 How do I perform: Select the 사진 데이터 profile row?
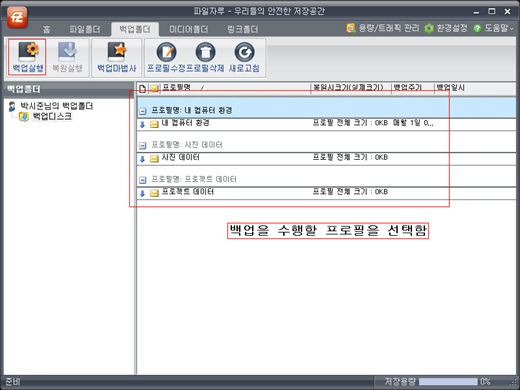click(327, 158)
